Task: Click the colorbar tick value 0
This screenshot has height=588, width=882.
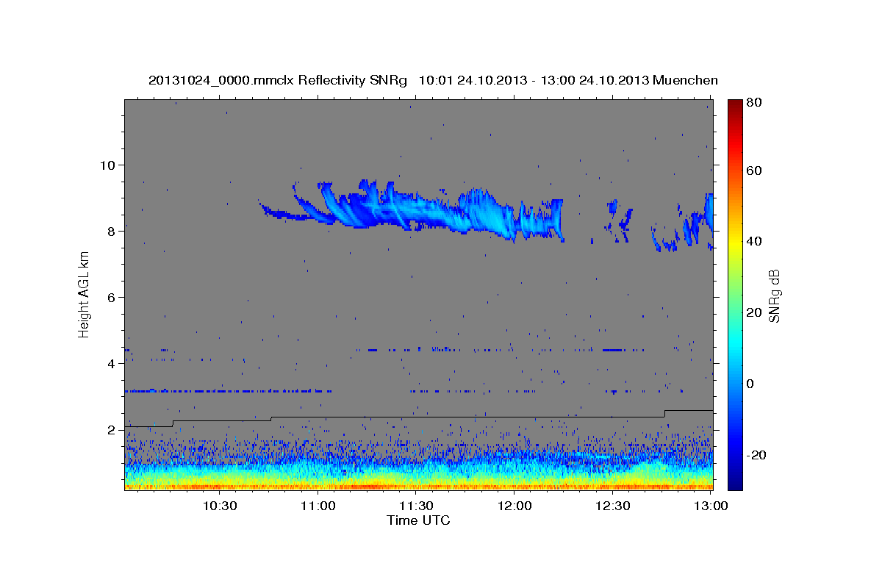Action: [750, 384]
